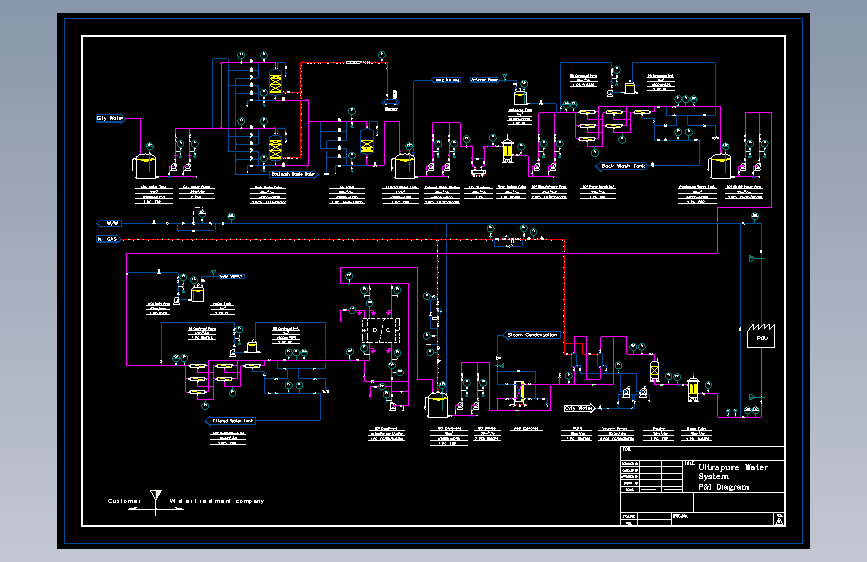Select the upper yellow media filter vessel
Image resolution: width=867 pixels, height=562 pixels.
click(x=275, y=83)
